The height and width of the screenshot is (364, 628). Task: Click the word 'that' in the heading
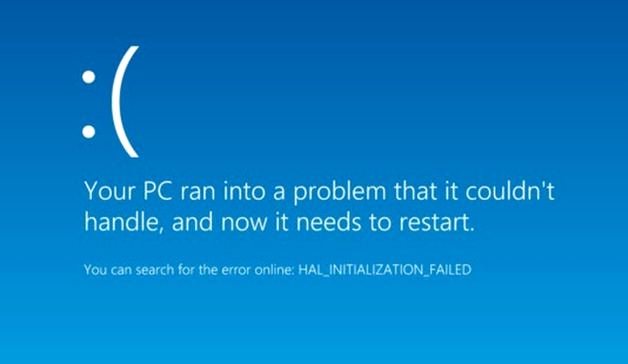pos(415,191)
